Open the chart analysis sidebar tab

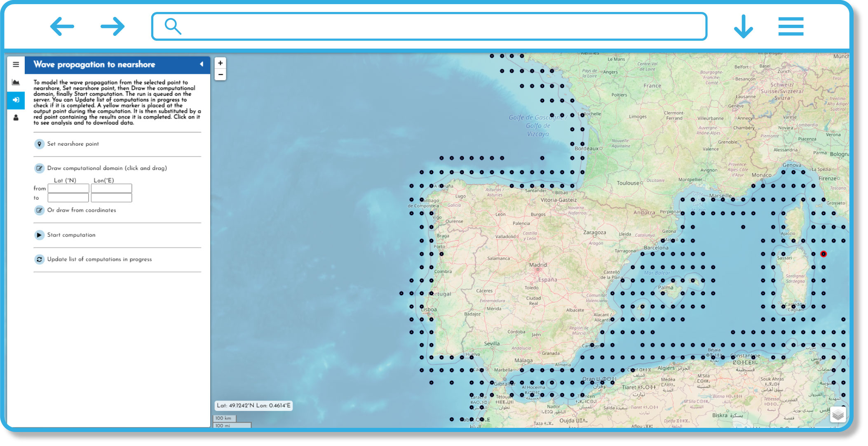click(x=16, y=82)
